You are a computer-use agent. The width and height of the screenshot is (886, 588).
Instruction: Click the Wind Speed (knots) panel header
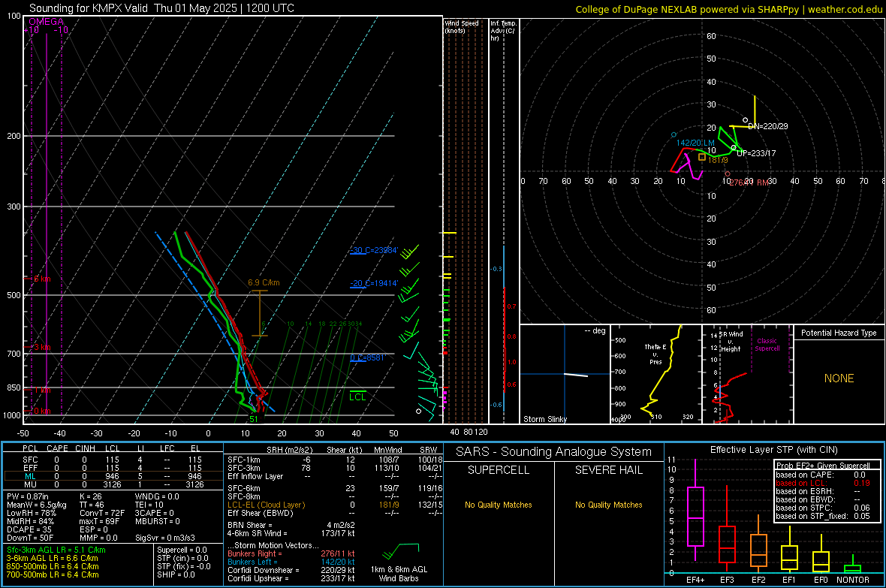click(462, 26)
